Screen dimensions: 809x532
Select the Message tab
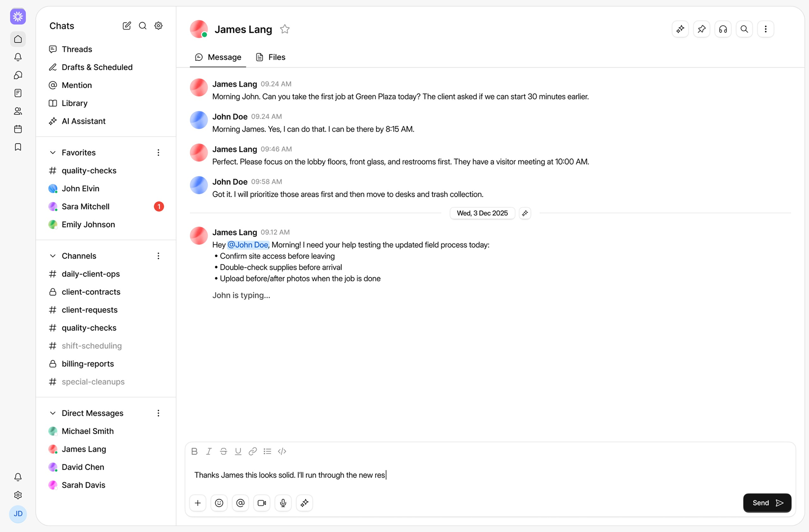tap(218, 57)
